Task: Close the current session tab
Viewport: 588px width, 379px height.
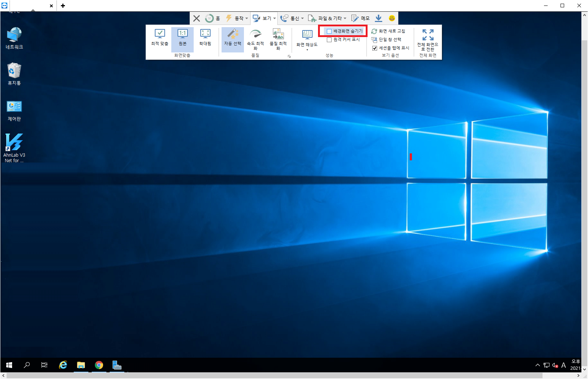Action: pyautogui.click(x=51, y=6)
